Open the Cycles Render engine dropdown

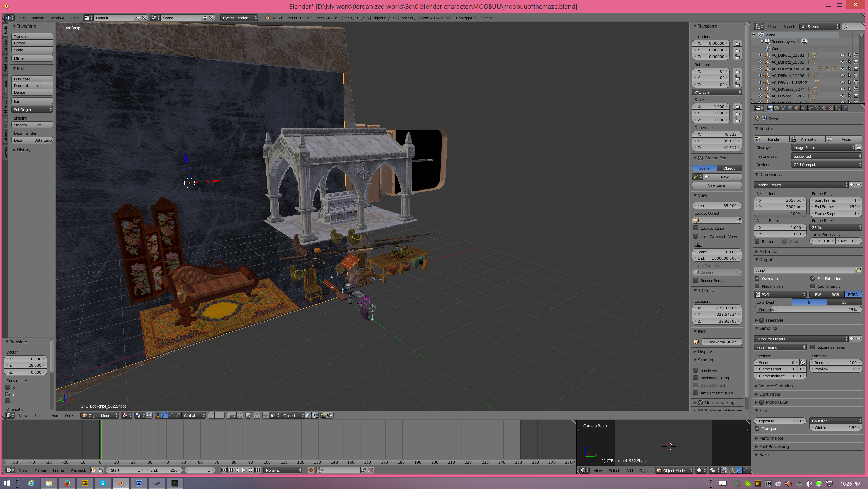coord(239,18)
